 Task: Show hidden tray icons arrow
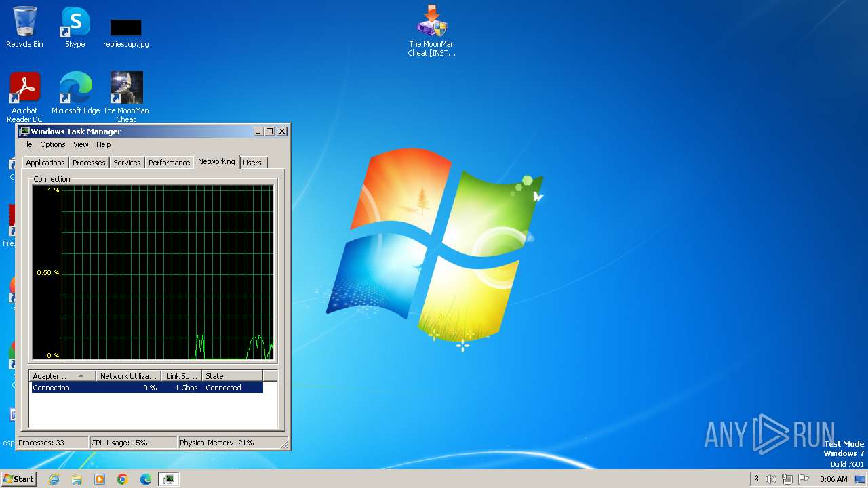coord(756,479)
